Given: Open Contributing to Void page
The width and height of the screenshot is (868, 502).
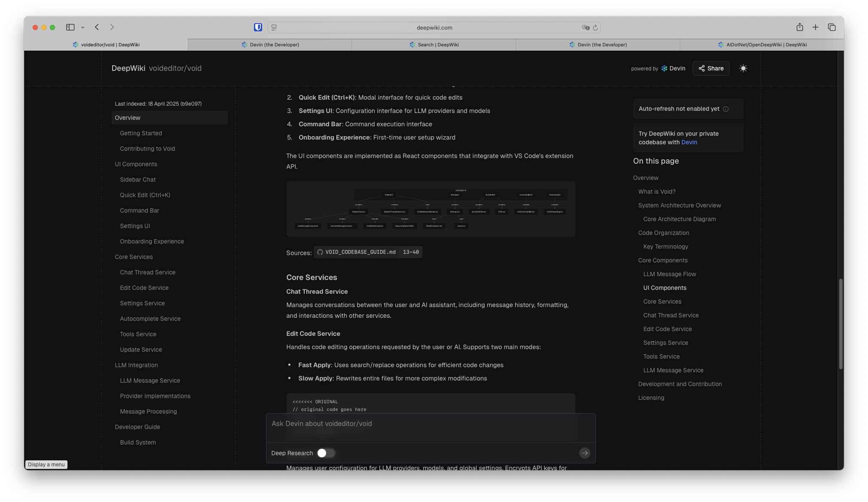Looking at the screenshot, I should coord(147,149).
